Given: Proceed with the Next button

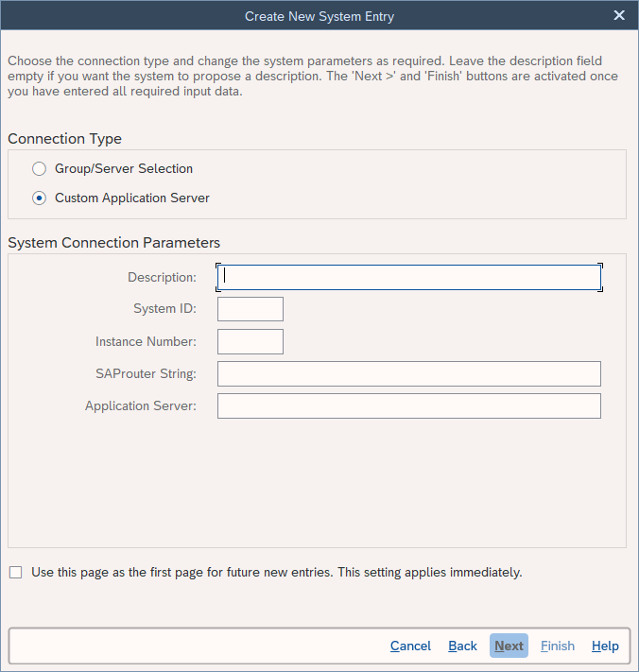Looking at the screenshot, I should click(x=509, y=646).
